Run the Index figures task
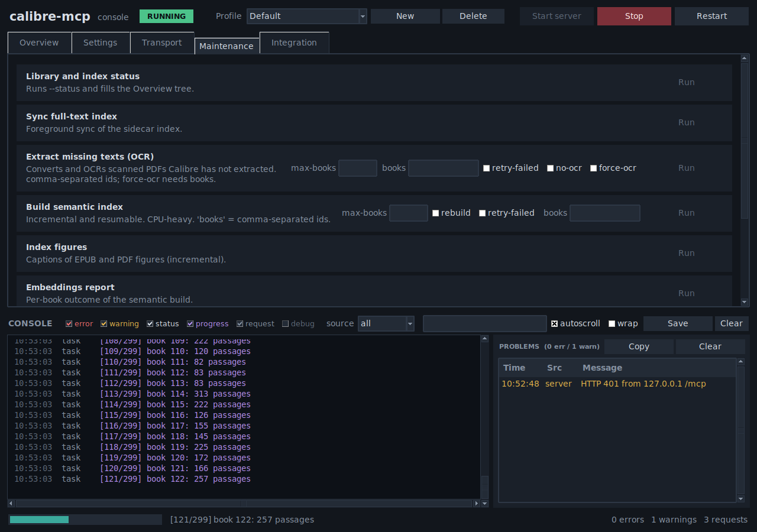 click(x=687, y=253)
